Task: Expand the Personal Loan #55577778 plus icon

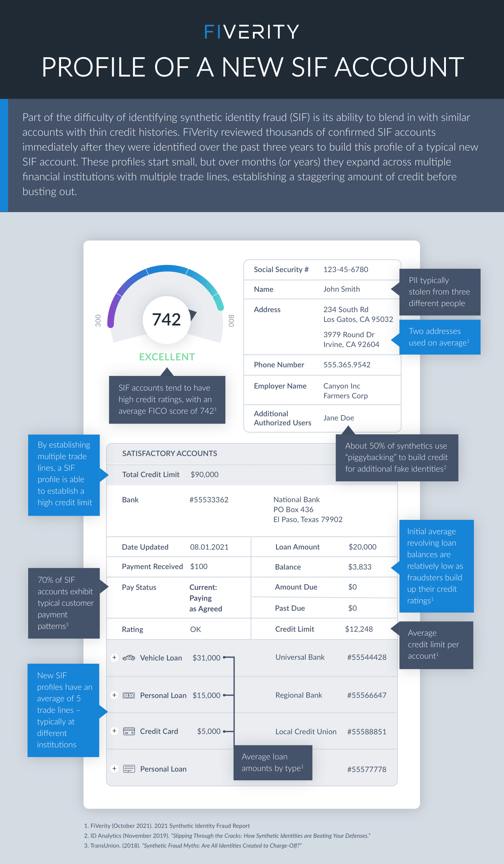Action: 114,768
